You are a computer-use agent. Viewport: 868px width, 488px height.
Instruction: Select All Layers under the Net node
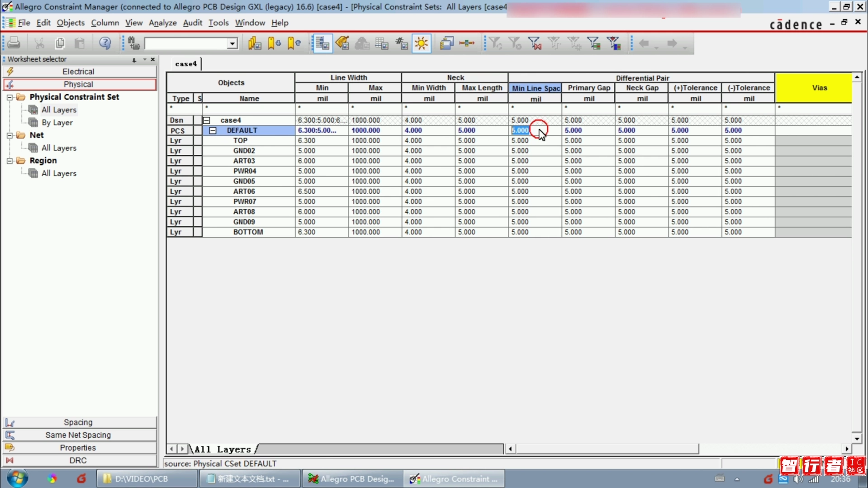click(59, 148)
